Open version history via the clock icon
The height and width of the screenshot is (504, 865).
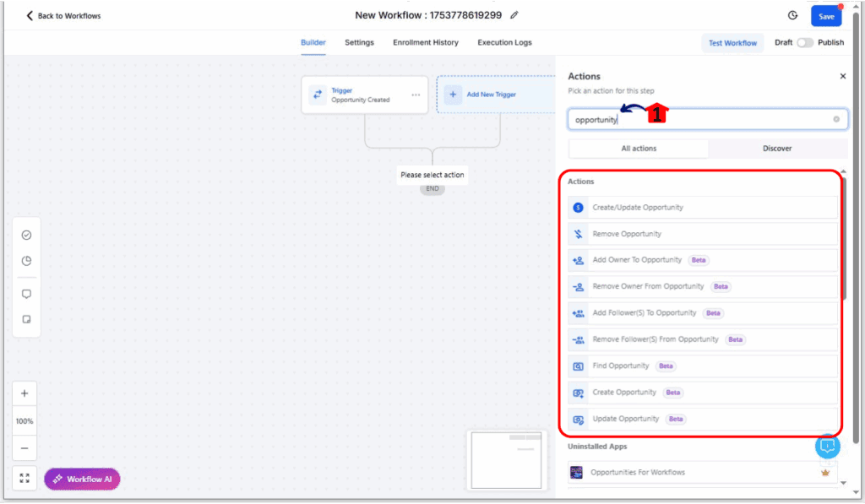(x=792, y=14)
